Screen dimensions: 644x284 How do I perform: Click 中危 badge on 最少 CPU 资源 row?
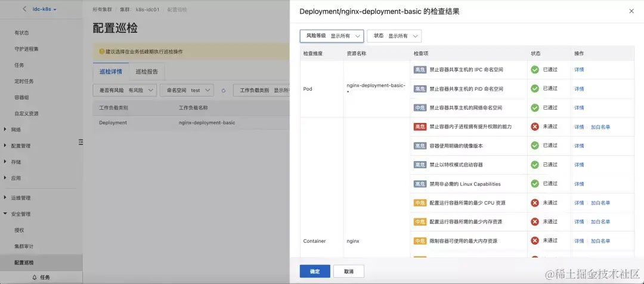pos(420,203)
